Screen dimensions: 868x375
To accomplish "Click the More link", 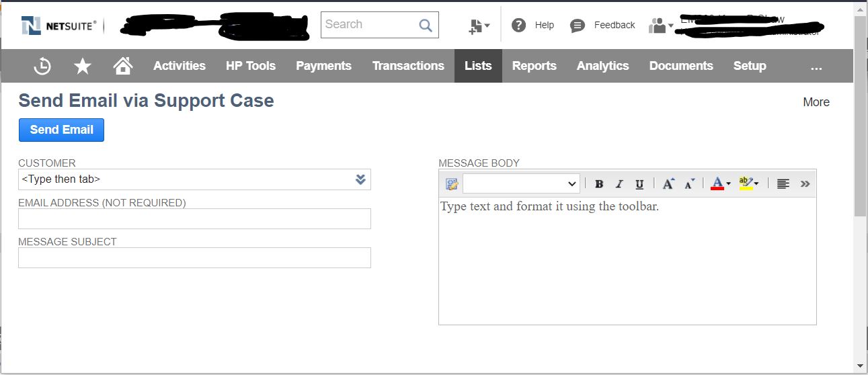I will click(x=816, y=102).
